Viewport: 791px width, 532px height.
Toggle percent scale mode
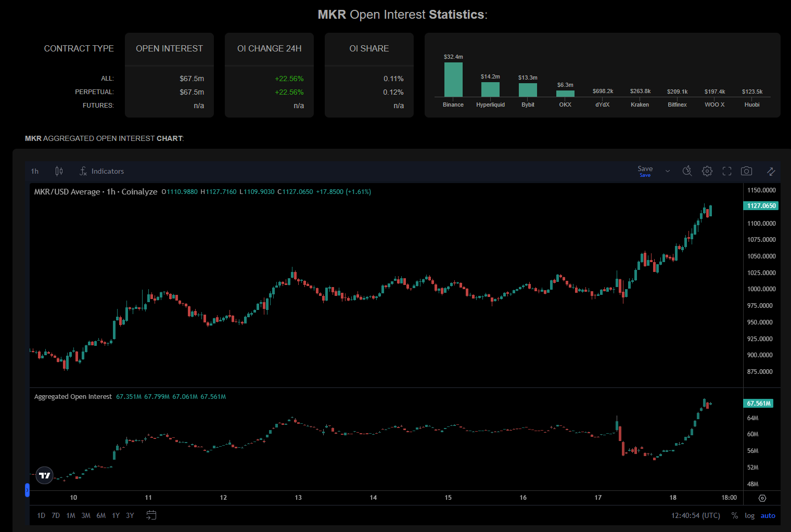[734, 515]
